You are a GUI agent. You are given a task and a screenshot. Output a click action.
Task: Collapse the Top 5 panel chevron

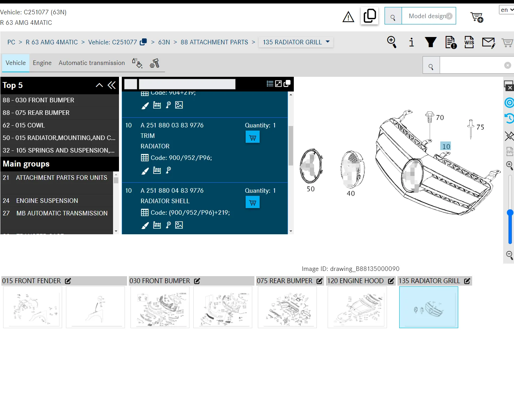coord(99,85)
